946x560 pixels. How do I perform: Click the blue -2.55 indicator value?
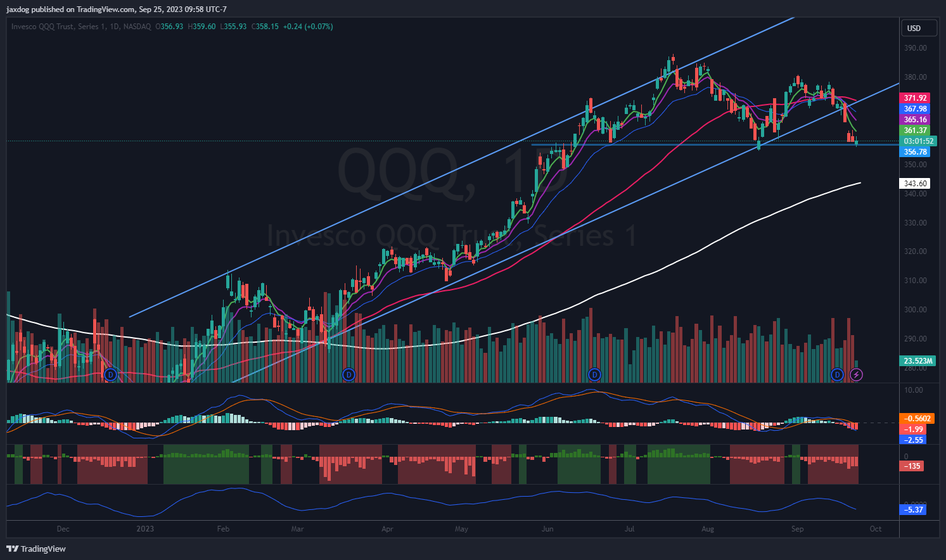pyautogui.click(x=912, y=440)
